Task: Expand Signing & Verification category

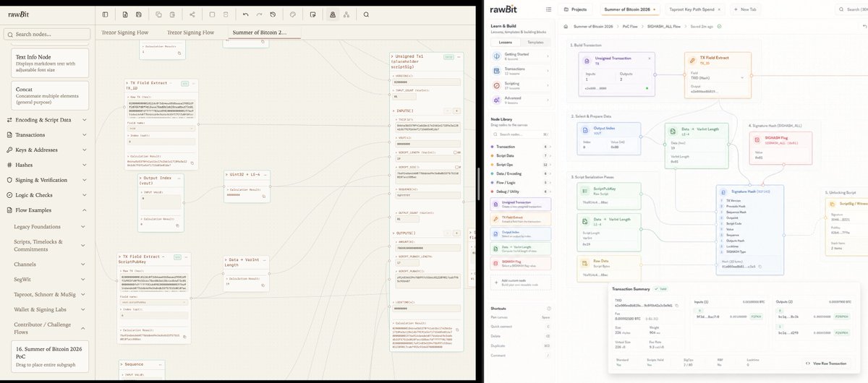Action: [x=45, y=180]
